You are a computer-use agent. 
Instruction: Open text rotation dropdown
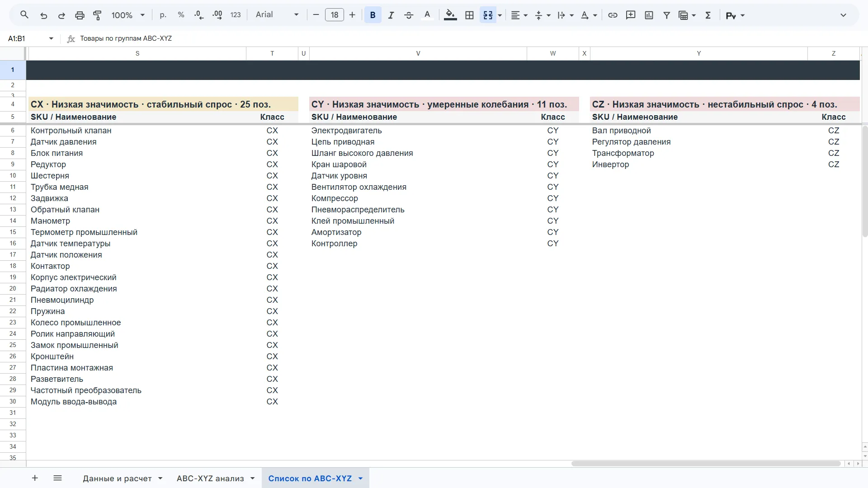[x=589, y=15]
